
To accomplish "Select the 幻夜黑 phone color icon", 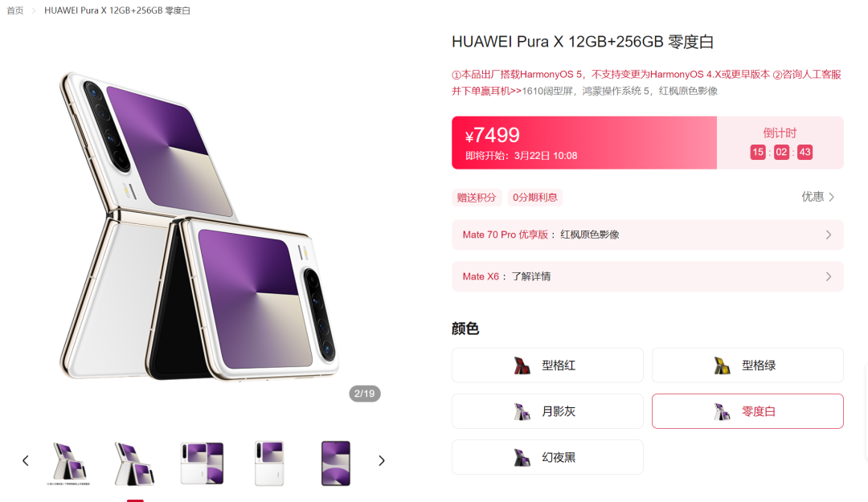I will [x=522, y=457].
